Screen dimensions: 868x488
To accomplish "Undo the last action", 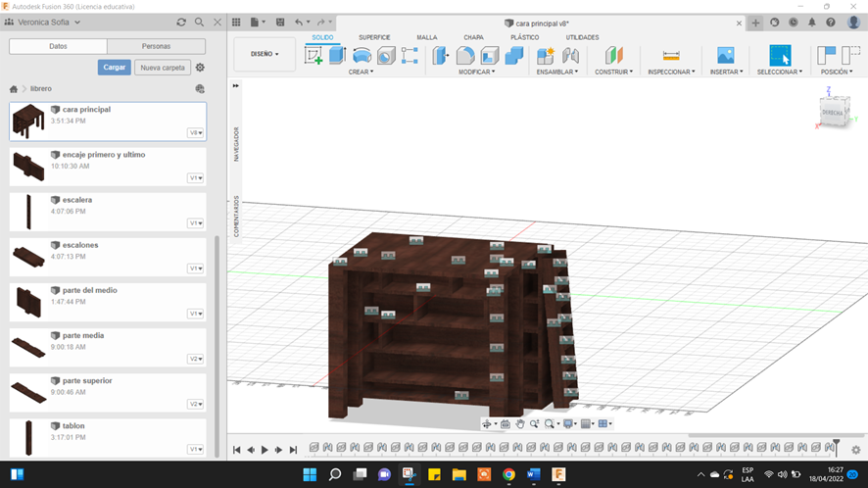I will [299, 23].
